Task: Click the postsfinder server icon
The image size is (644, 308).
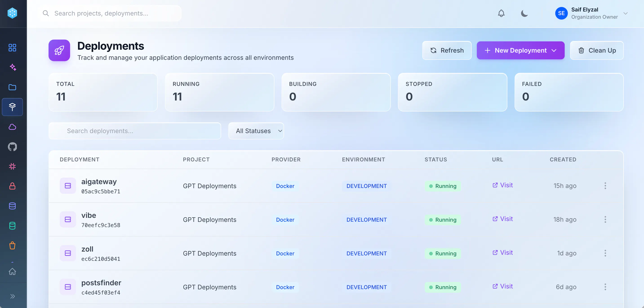Action: pos(68,287)
